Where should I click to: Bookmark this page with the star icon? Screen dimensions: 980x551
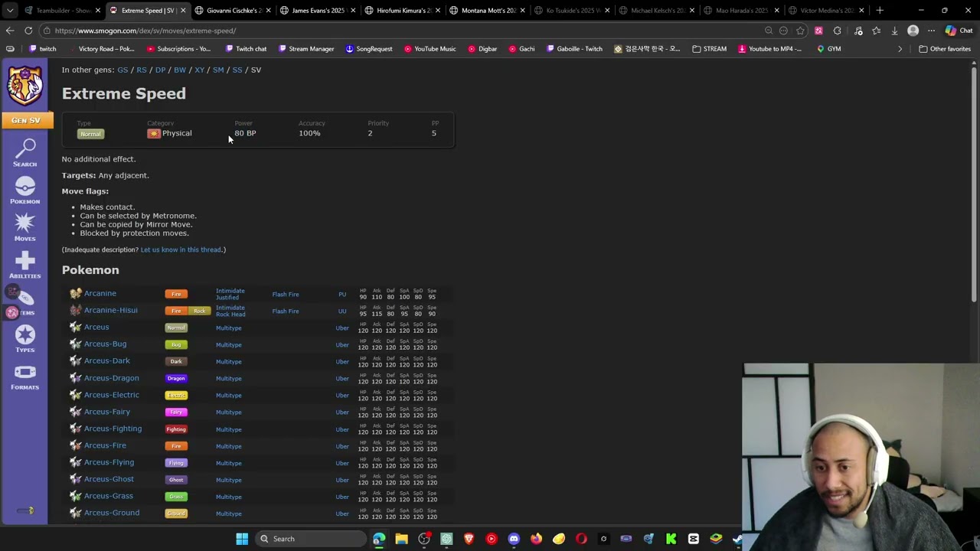[x=800, y=31]
